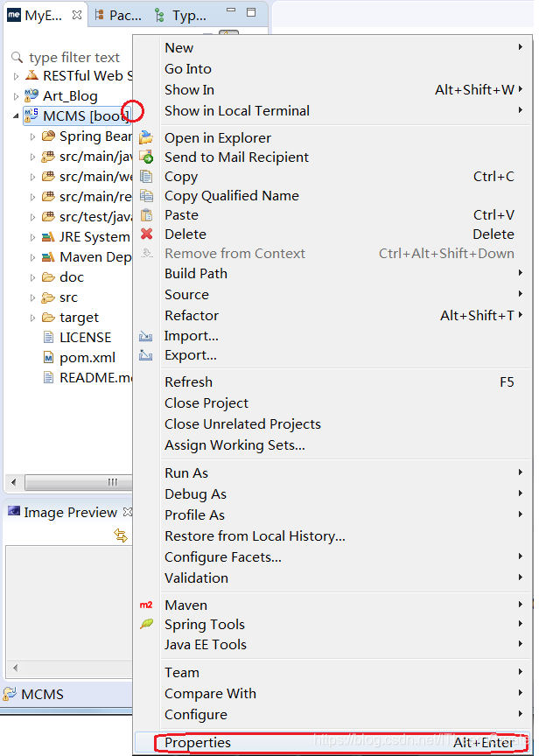Close the Image Preview view
Image resolution: width=539 pixels, height=756 pixels.
(127, 512)
